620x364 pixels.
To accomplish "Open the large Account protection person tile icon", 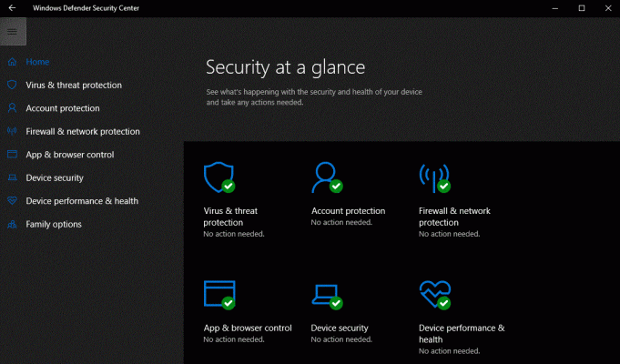I will click(x=327, y=177).
